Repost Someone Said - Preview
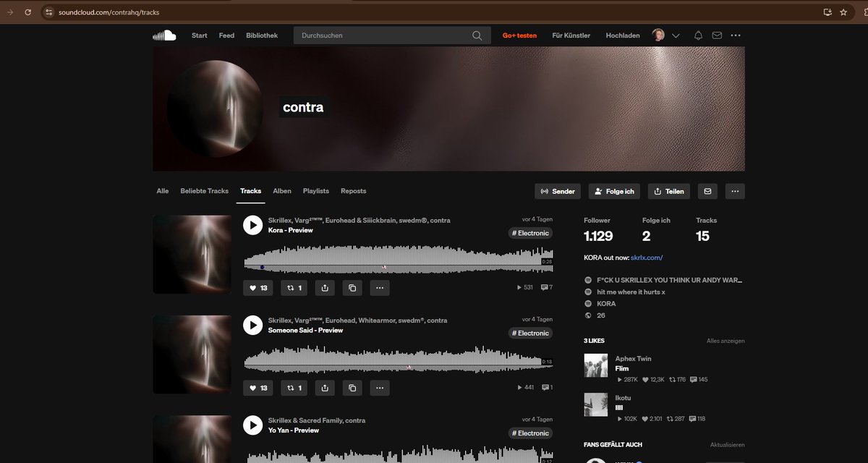The height and width of the screenshot is (463, 868). click(294, 388)
